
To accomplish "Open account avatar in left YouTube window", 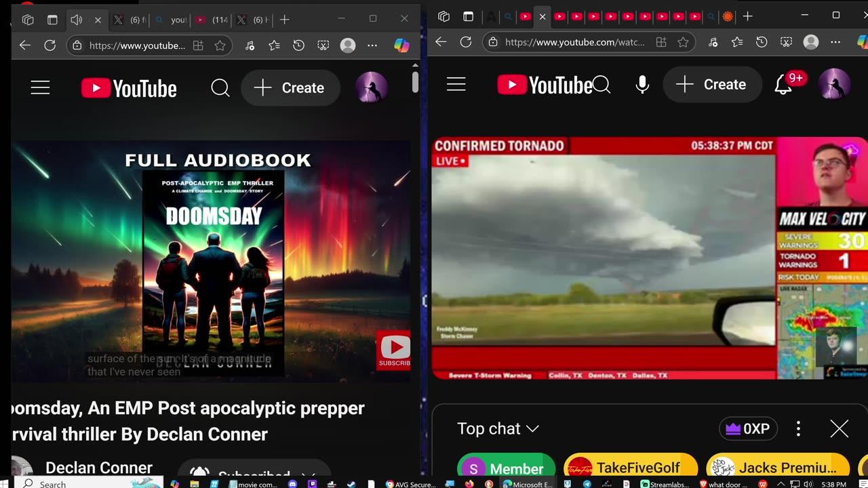I will [x=372, y=88].
